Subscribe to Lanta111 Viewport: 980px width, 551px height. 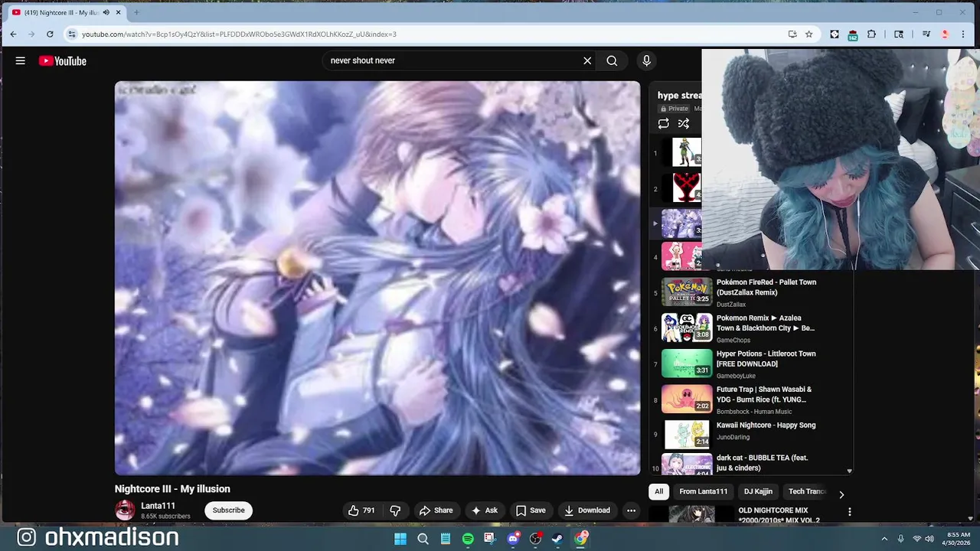tap(228, 510)
